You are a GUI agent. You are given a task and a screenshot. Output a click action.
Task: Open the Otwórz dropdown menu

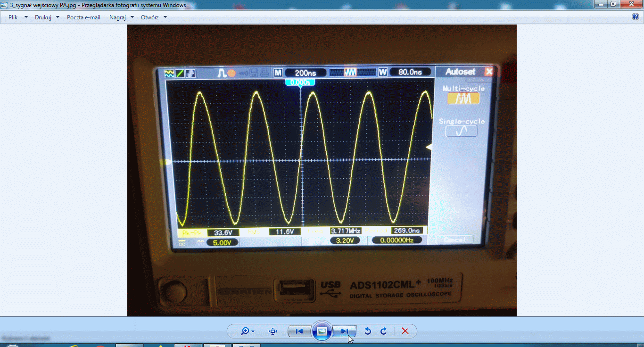click(153, 17)
